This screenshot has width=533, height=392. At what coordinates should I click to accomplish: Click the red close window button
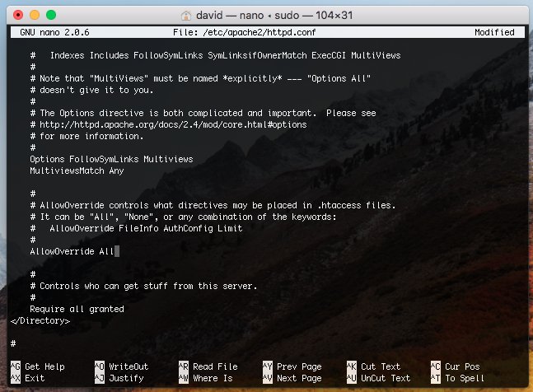pos(18,15)
